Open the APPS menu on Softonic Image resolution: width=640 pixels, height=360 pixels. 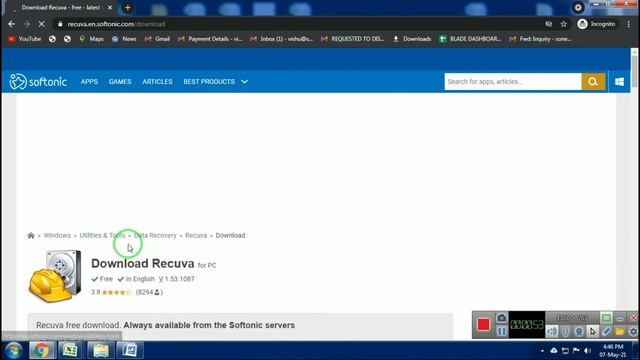click(x=89, y=82)
